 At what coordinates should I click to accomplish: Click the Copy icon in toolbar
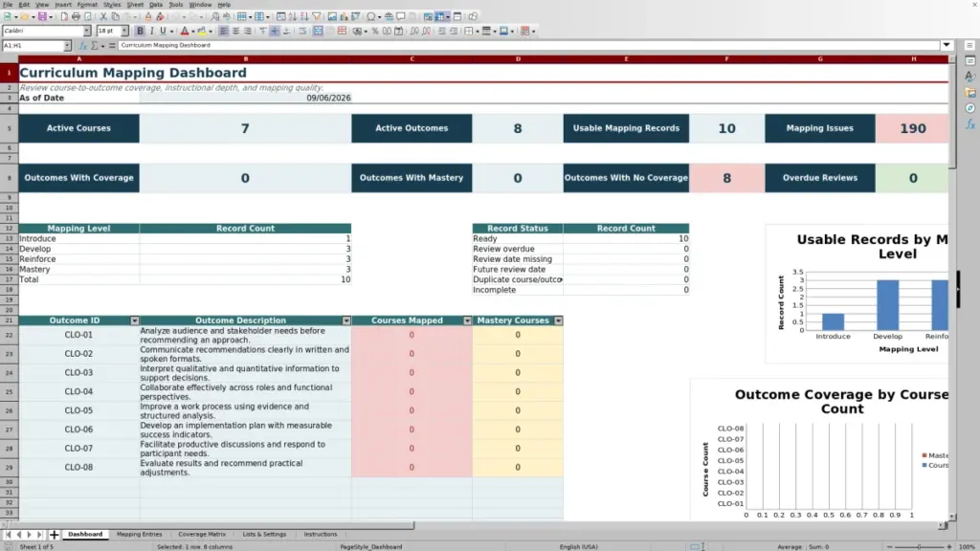pos(116,17)
